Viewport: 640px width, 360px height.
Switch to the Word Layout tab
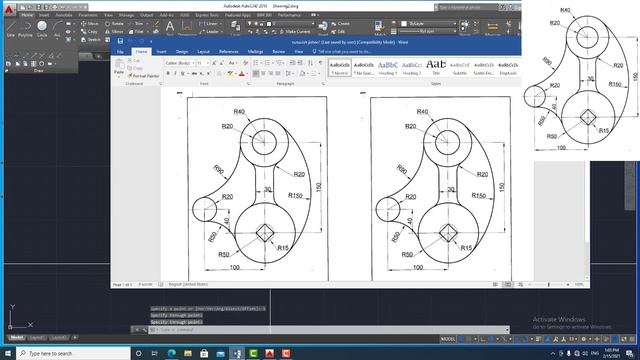click(203, 52)
